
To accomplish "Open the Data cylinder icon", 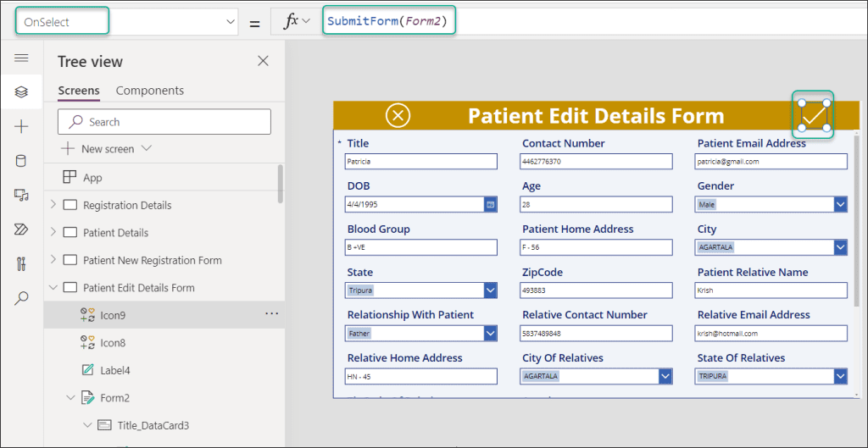I will click(x=21, y=161).
